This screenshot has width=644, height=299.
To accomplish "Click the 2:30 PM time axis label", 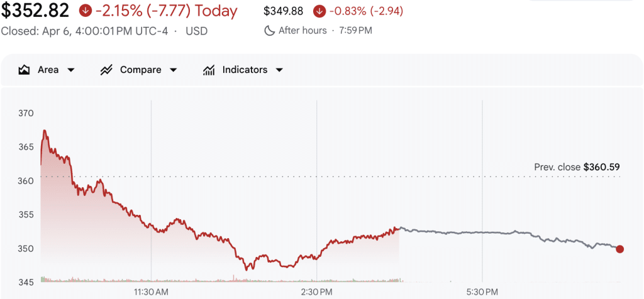I will (317, 292).
